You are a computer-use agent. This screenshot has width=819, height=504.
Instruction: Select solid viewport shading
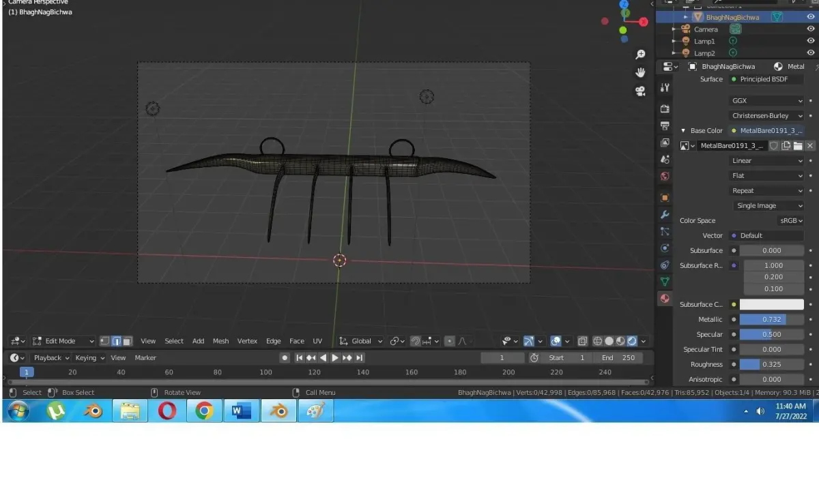pyautogui.click(x=609, y=341)
